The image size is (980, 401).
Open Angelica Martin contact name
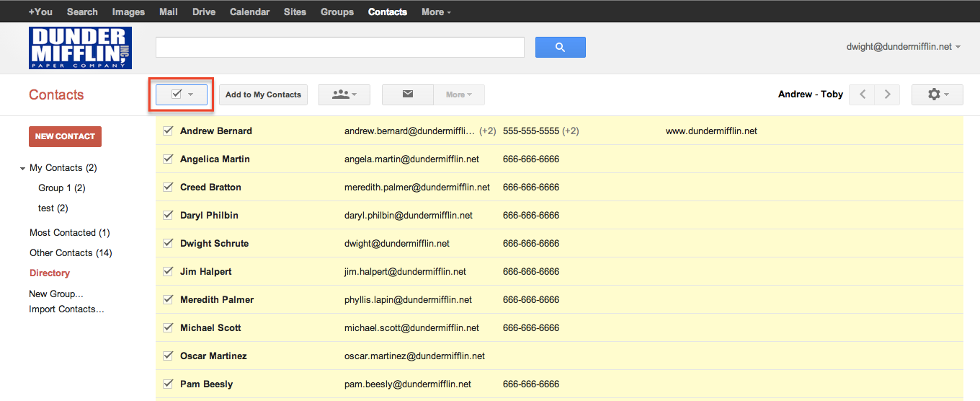pos(215,159)
